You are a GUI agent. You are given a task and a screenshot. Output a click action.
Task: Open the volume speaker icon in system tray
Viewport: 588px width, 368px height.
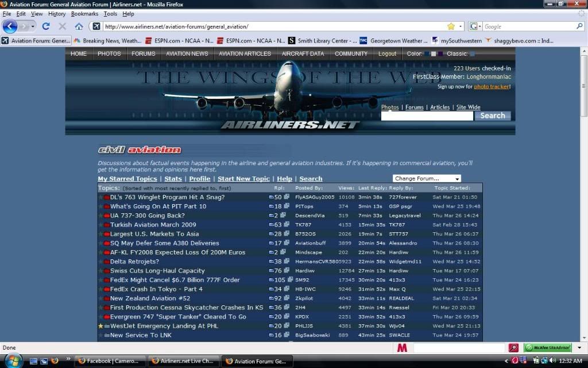[553, 361]
